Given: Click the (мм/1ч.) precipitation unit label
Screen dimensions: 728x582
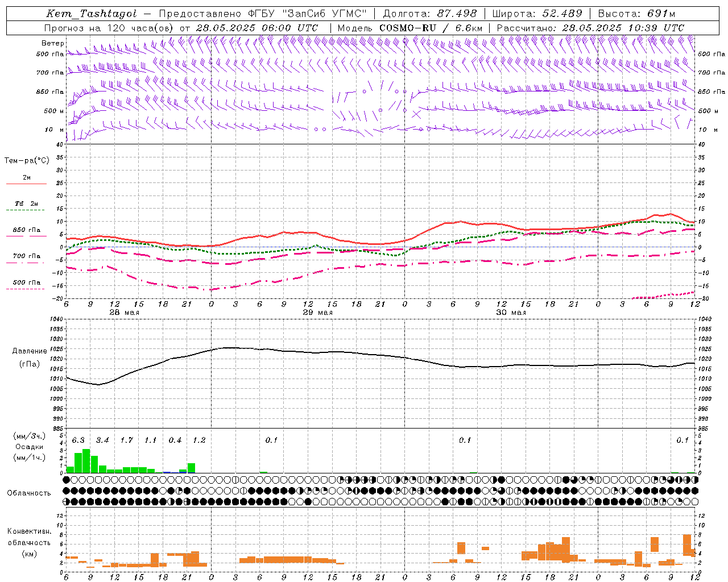Looking at the screenshot, I should [x=30, y=458].
